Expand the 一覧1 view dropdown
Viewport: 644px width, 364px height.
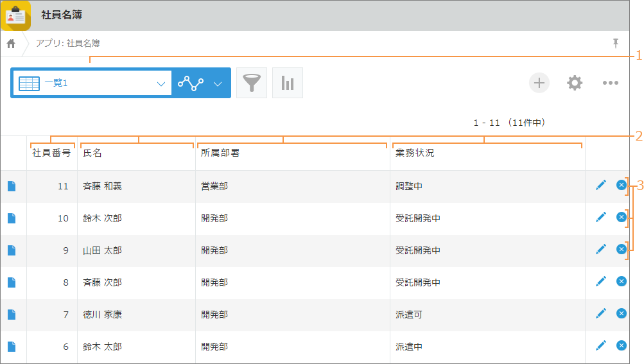[161, 83]
